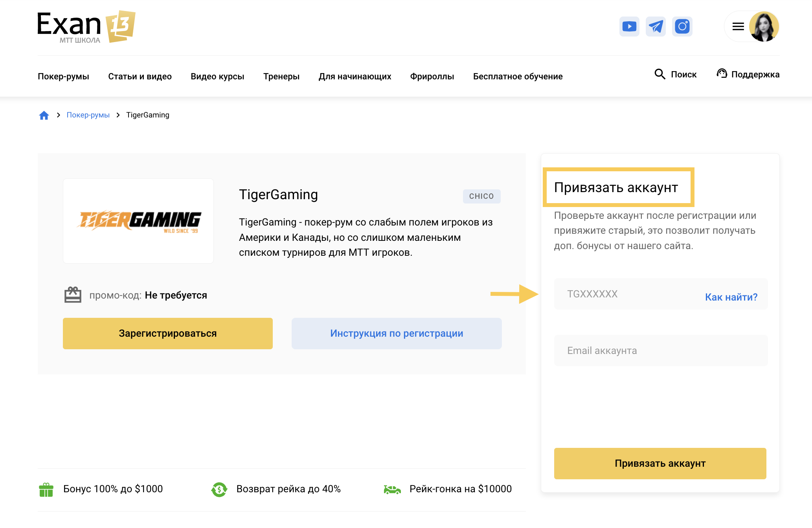812x528 pixels.
Task: Click the Поиск search link
Action: click(683, 74)
